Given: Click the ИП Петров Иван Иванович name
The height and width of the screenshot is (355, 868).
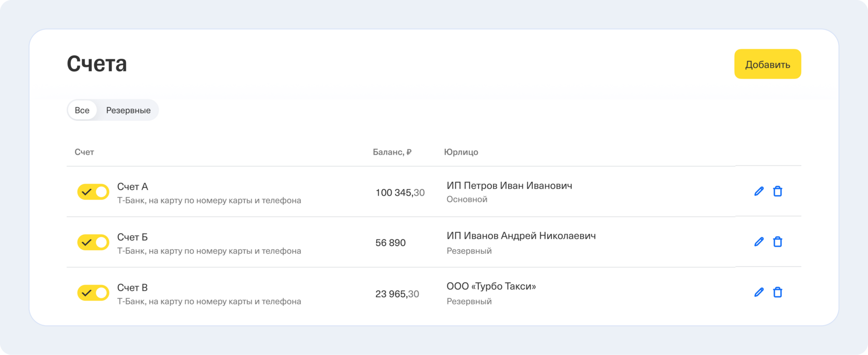Looking at the screenshot, I should tap(509, 186).
